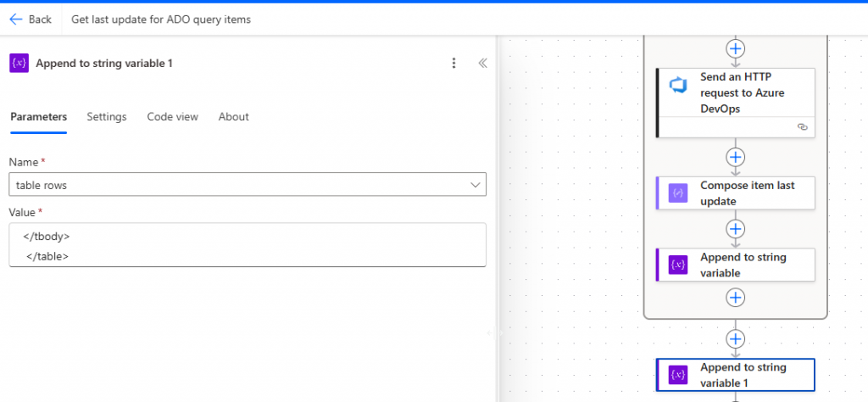Add step after Append to string variable in loop
868x402 pixels.
[x=736, y=297]
